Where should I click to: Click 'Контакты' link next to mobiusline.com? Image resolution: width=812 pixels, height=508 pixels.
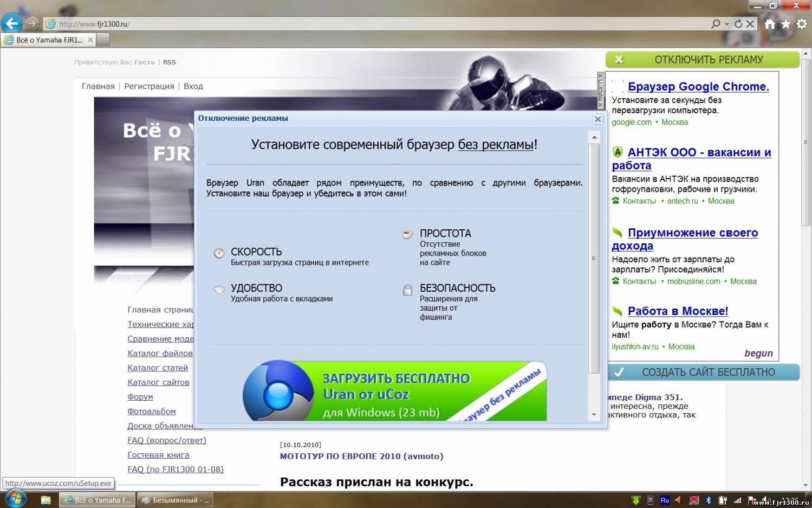[639, 281]
